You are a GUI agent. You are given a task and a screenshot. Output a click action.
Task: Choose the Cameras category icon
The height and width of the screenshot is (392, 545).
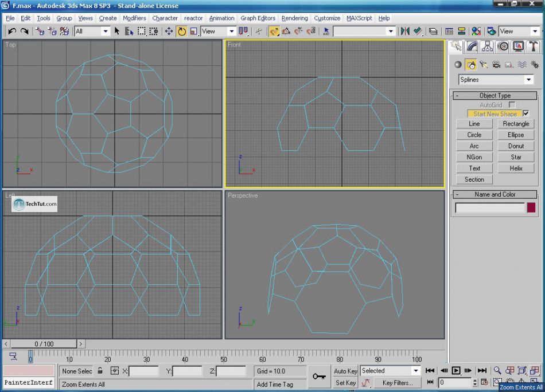pos(496,65)
